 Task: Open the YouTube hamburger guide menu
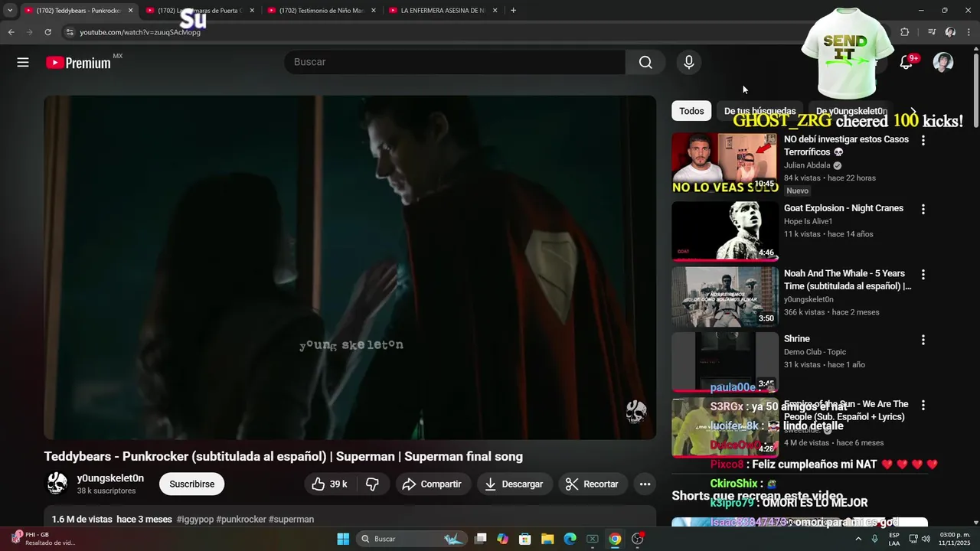23,63
